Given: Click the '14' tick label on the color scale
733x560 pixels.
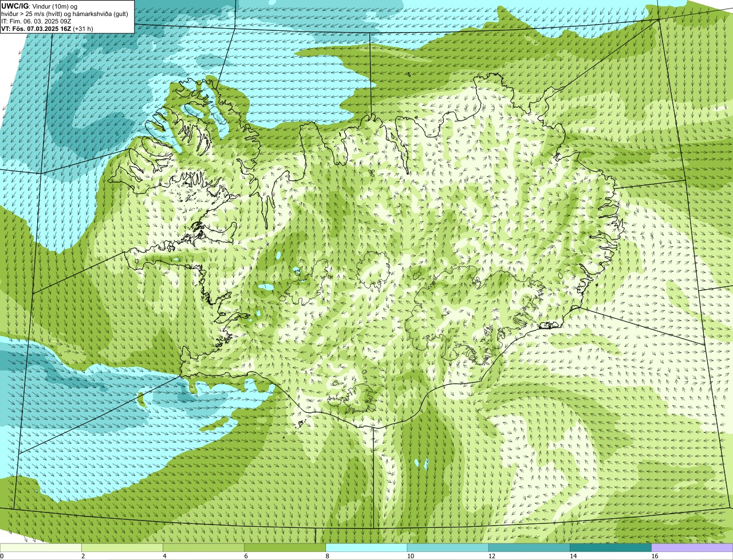Looking at the screenshot, I should [573, 556].
